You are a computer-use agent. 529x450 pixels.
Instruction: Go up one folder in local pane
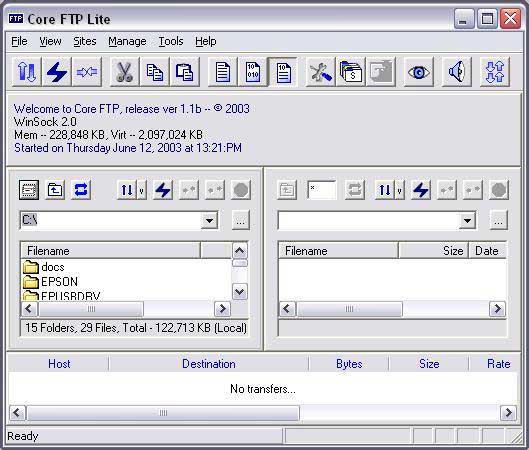pyautogui.click(x=55, y=190)
